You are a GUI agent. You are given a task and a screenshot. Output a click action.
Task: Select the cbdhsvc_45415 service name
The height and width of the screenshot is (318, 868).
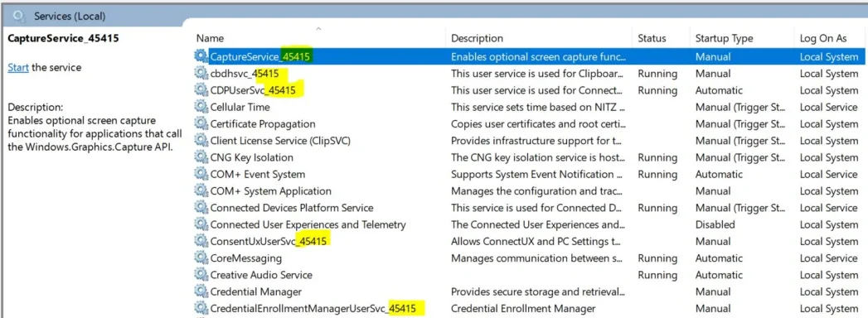coord(244,74)
